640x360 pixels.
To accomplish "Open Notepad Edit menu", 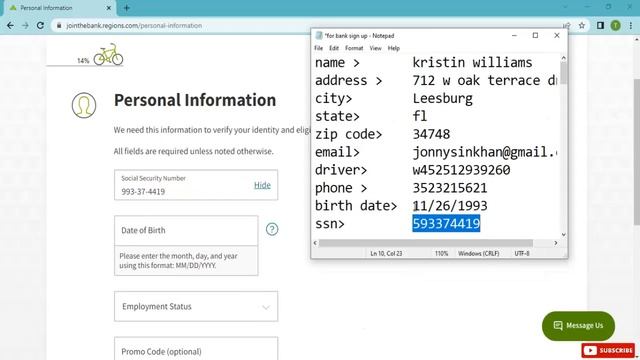I will click(334, 48).
